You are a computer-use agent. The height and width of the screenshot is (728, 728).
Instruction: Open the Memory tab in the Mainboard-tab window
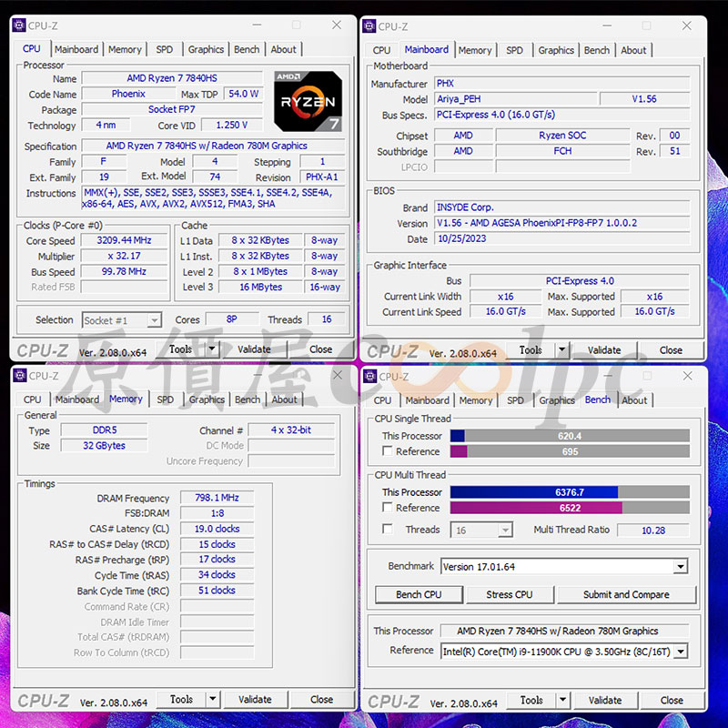pos(475,50)
